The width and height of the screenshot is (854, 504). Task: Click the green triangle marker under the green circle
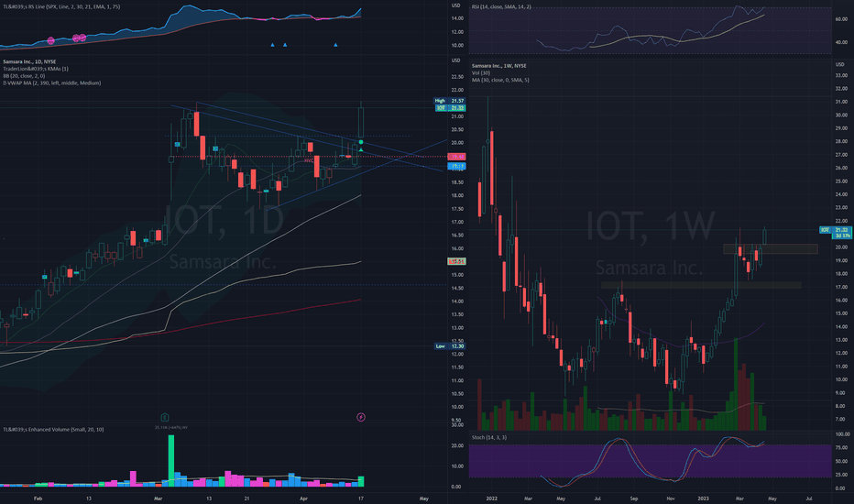click(361, 149)
